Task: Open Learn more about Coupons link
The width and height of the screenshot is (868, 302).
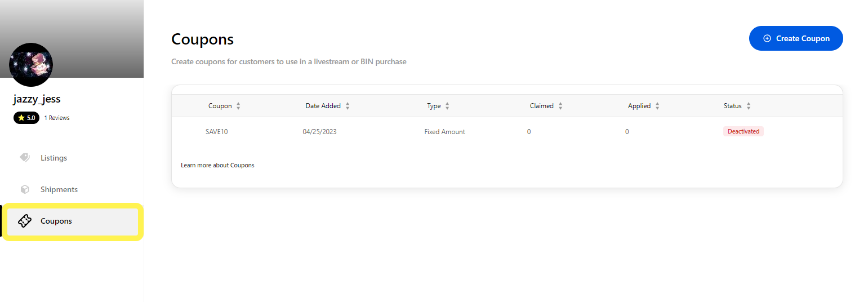Action: [x=217, y=165]
